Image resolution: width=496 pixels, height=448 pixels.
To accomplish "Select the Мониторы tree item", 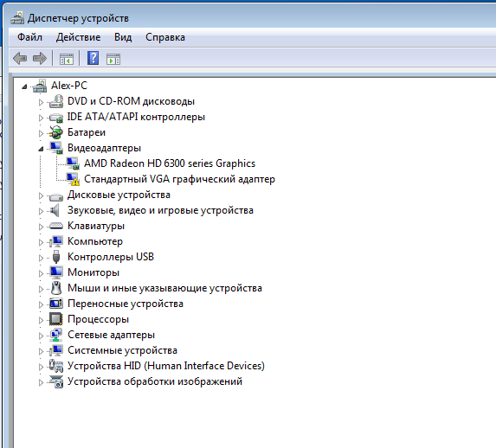I will pos(93,272).
